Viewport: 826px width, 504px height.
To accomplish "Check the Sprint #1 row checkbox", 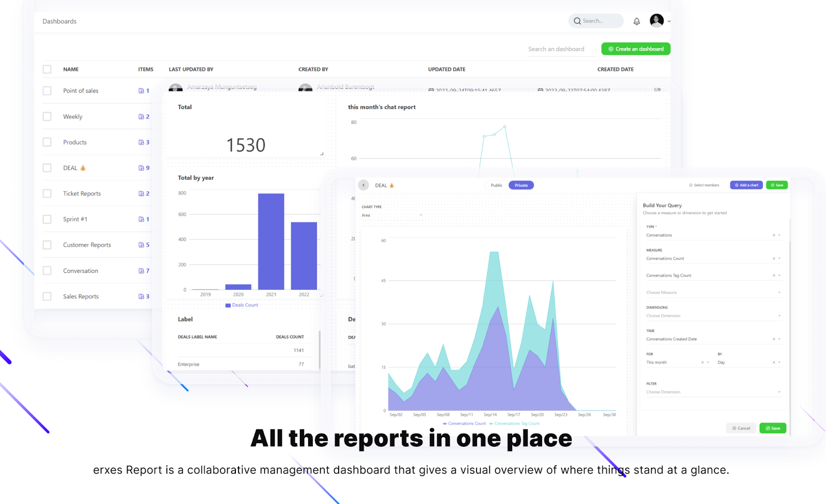I will coord(47,219).
